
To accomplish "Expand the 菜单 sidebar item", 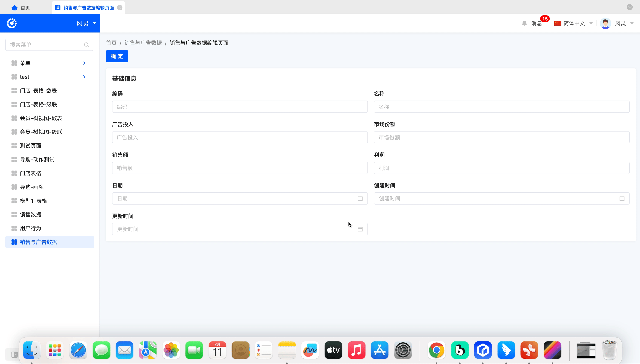I will pyautogui.click(x=84, y=63).
